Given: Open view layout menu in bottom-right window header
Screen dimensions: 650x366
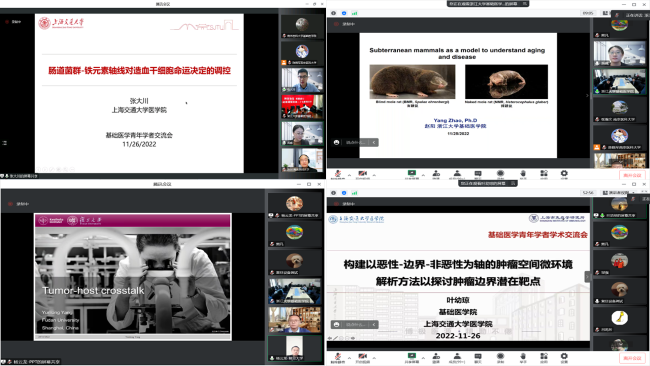Looking at the screenshot, I should point(616,193).
